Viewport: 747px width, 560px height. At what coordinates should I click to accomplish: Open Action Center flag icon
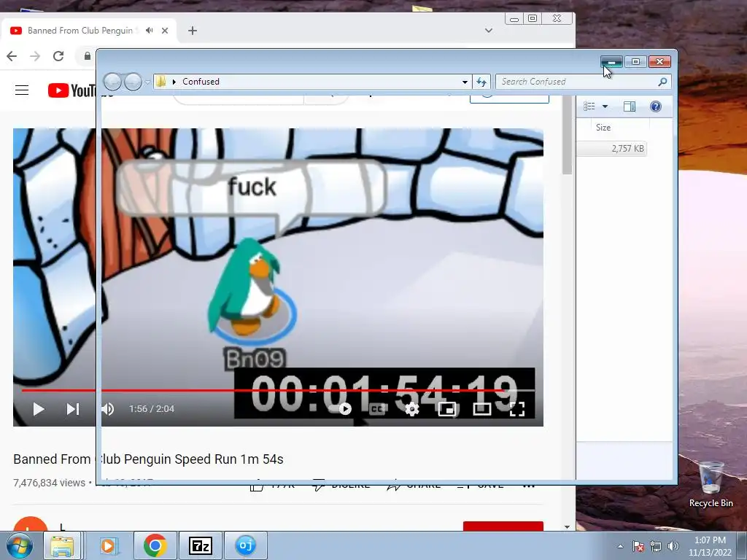click(x=638, y=546)
